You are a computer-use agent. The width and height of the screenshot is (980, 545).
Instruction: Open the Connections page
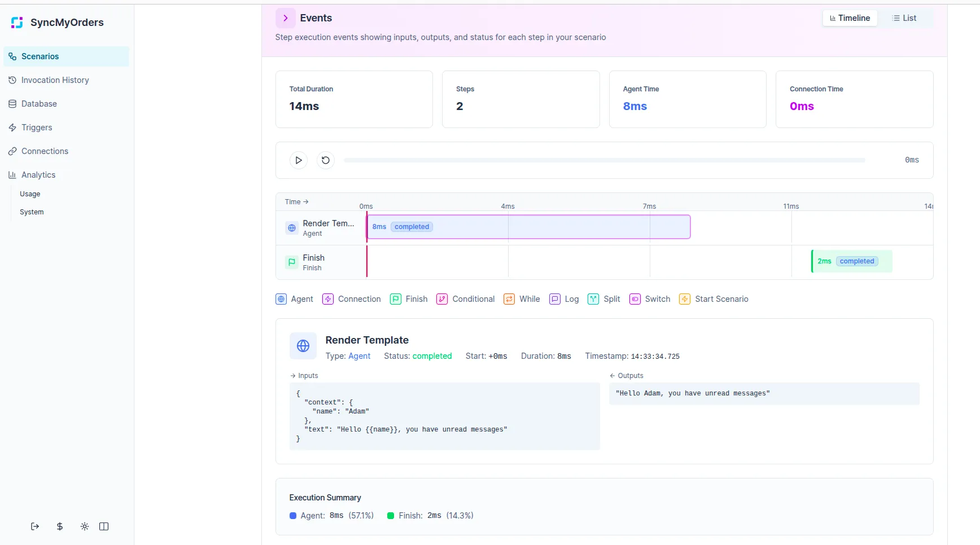pos(45,151)
